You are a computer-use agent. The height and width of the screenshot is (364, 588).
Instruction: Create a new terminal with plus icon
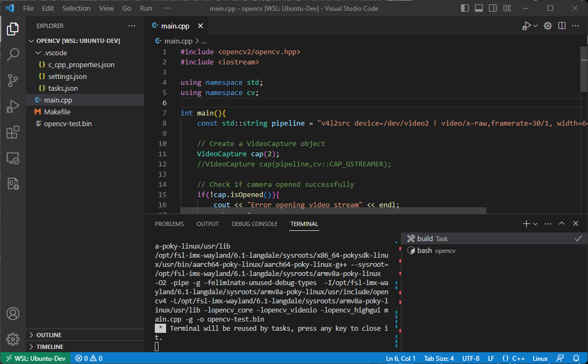tap(526, 223)
